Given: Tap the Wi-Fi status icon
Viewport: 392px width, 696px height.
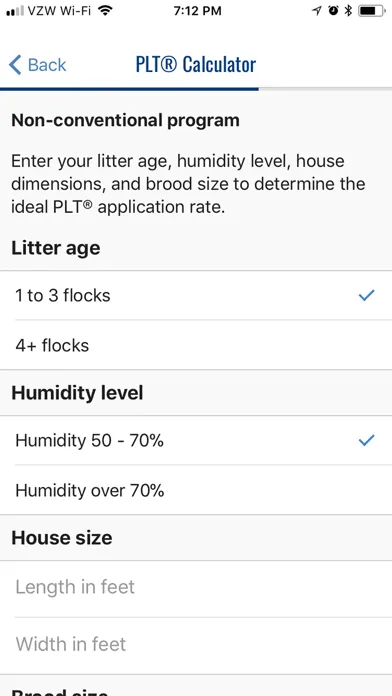Looking at the screenshot, I should (105, 11).
